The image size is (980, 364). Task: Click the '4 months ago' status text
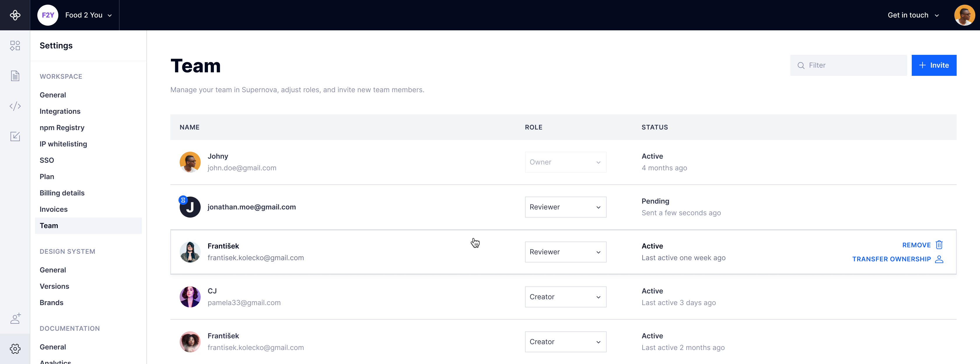664,168
